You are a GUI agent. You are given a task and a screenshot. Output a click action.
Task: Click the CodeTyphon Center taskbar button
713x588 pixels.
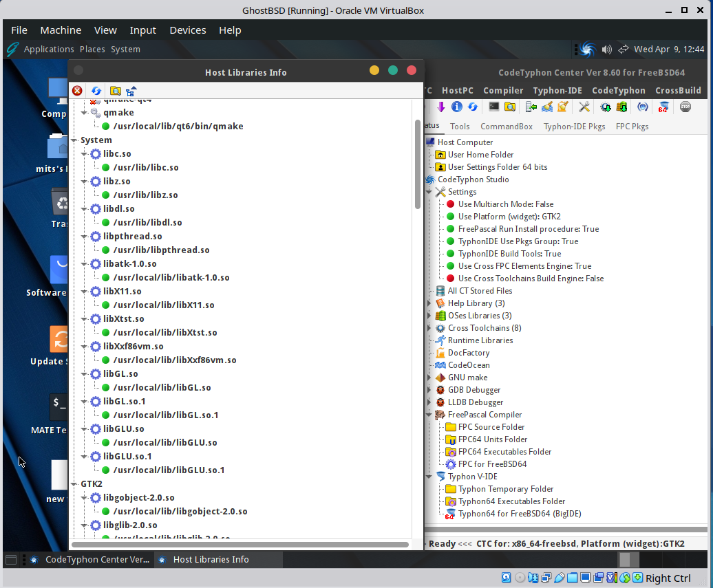tap(89, 560)
